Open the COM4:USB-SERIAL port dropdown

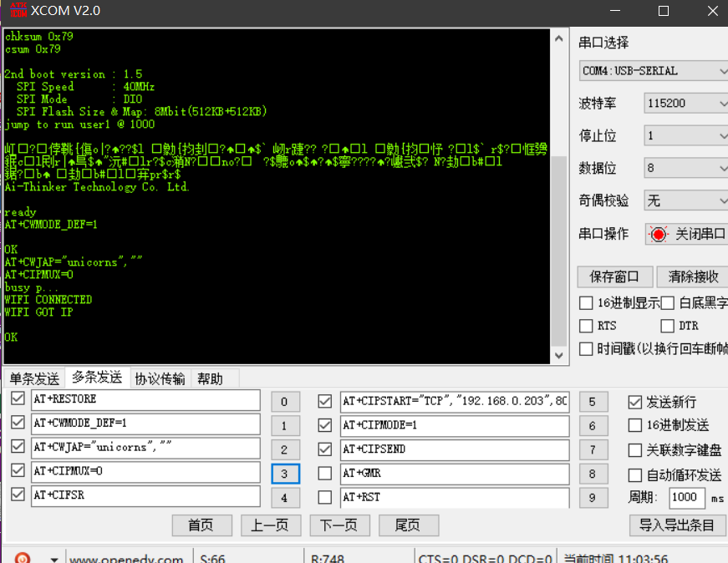click(x=654, y=71)
